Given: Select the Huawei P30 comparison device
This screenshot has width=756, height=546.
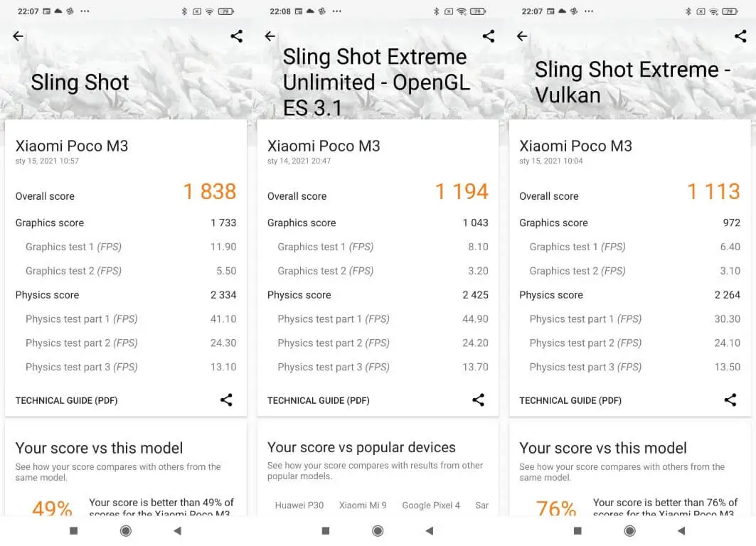Looking at the screenshot, I should coord(299,505).
